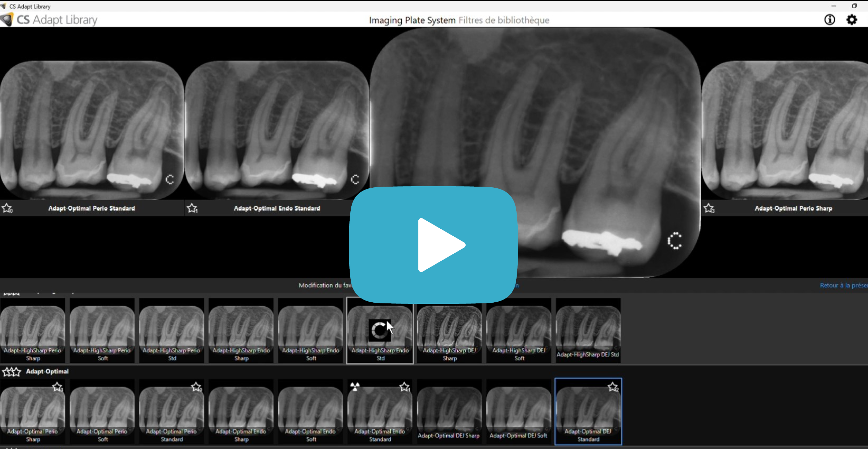The width and height of the screenshot is (868, 449).
Task: Click the CS Adapt Library logo icon
Action: [7, 19]
